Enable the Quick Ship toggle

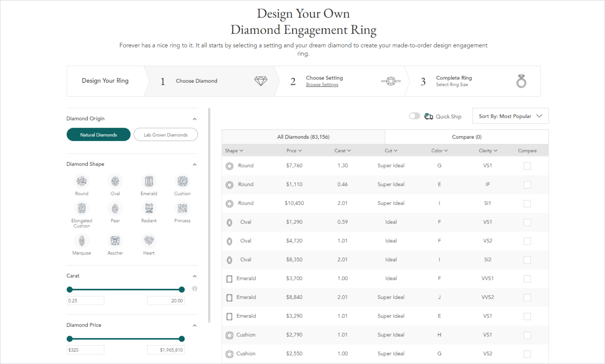pos(414,116)
